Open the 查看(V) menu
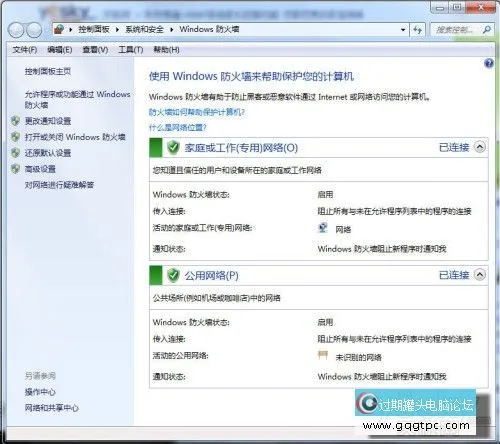The width and height of the screenshot is (500, 444). point(95,50)
